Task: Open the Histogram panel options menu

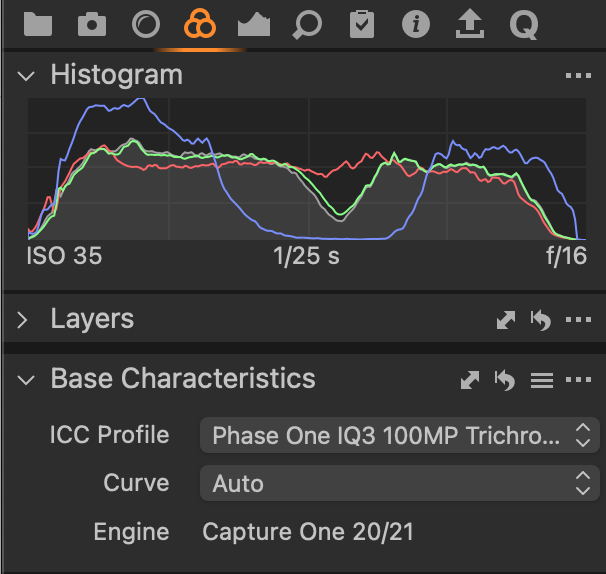Action: point(578,75)
